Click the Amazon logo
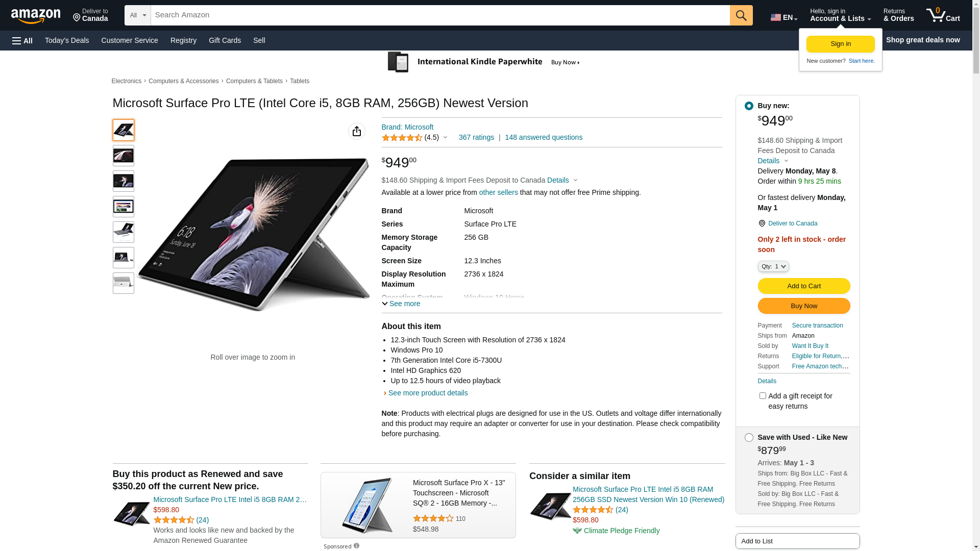Screen dimensions: 980x551 (x=36, y=16)
